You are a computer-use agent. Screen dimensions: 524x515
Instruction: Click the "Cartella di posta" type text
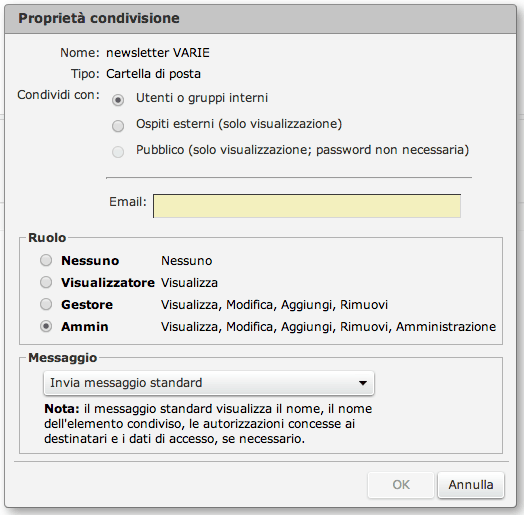point(153,74)
